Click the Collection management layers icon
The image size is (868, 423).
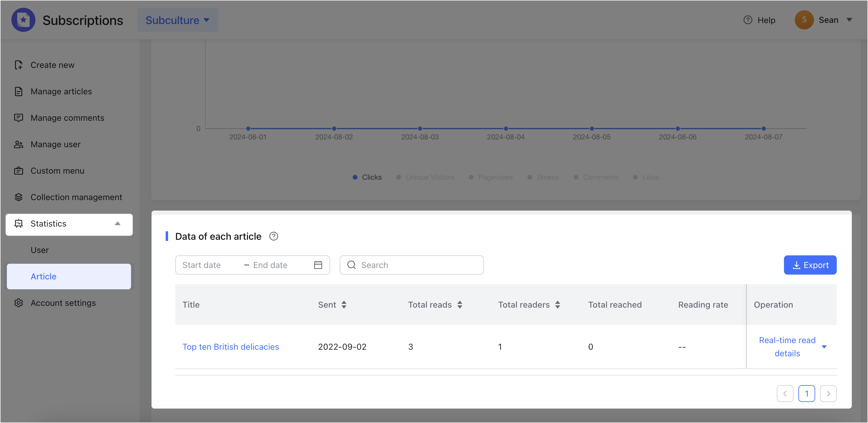(x=19, y=197)
